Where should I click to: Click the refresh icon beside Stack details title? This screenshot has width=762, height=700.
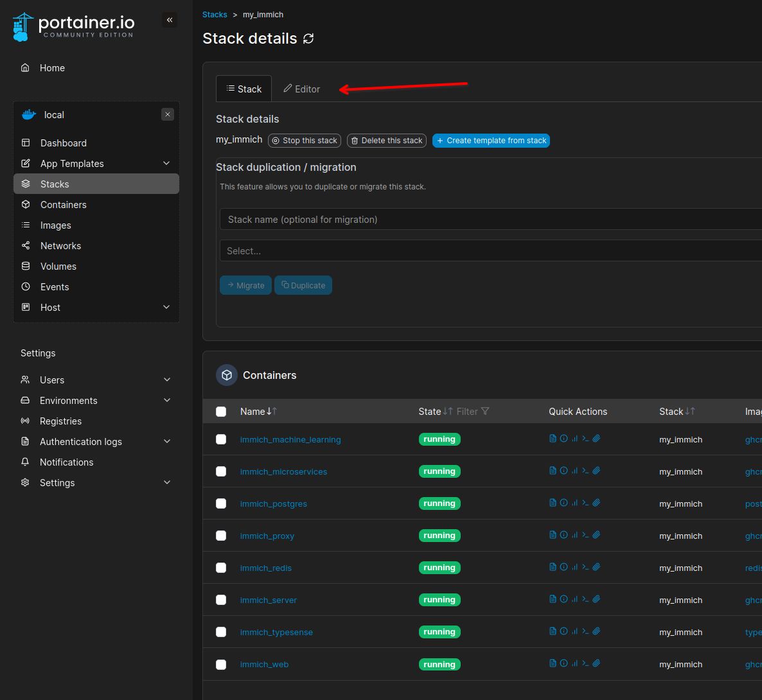[308, 39]
